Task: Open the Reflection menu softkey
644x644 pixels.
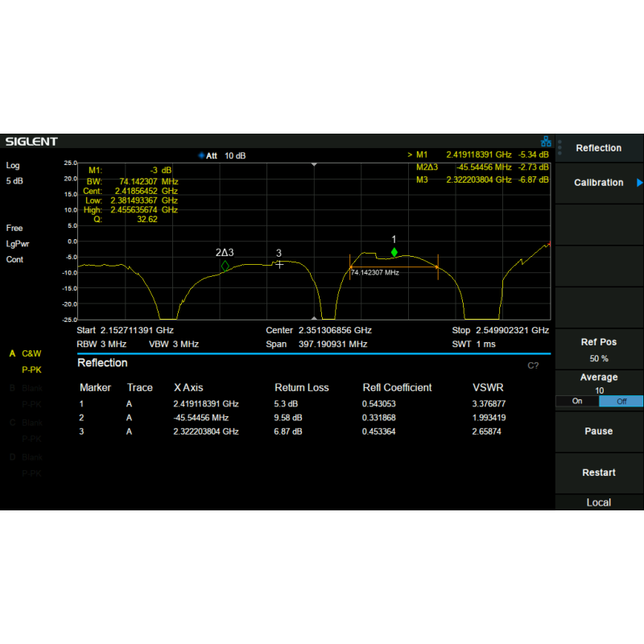Action: [599, 148]
